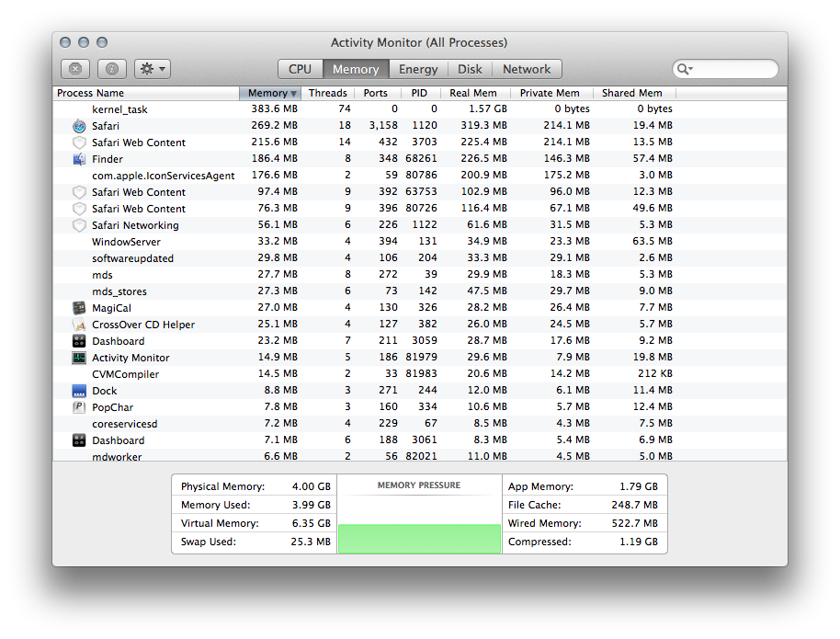The image size is (840, 639).
Task: Switch to the Disk tab
Action: tap(470, 69)
